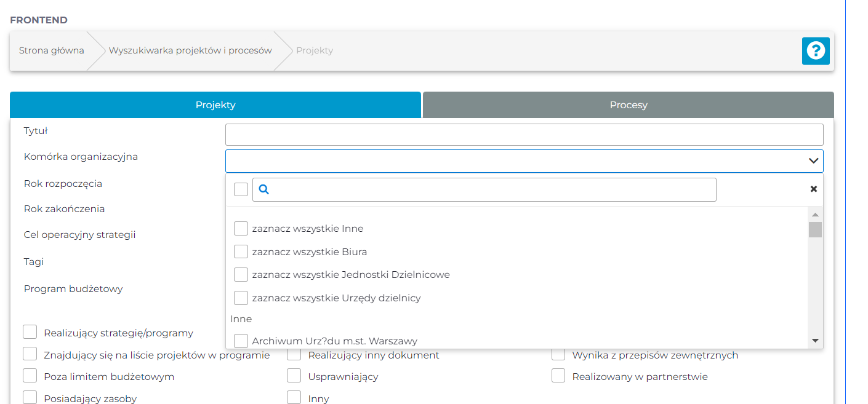868x404 pixels.
Task: Select 'zaznacz wszystkie Jednostki Dzielnicowe' checkbox
Action: click(241, 274)
